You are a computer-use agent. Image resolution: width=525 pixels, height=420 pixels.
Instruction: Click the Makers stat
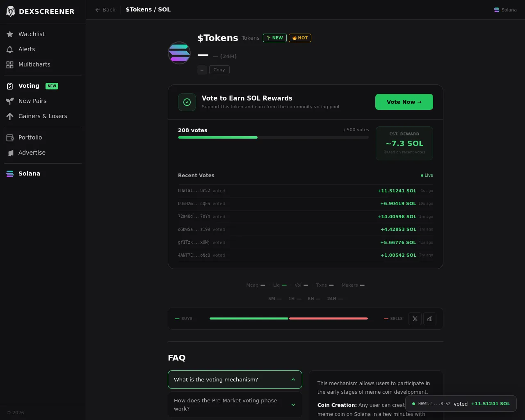pyautogui.click(x=353, y=285)
